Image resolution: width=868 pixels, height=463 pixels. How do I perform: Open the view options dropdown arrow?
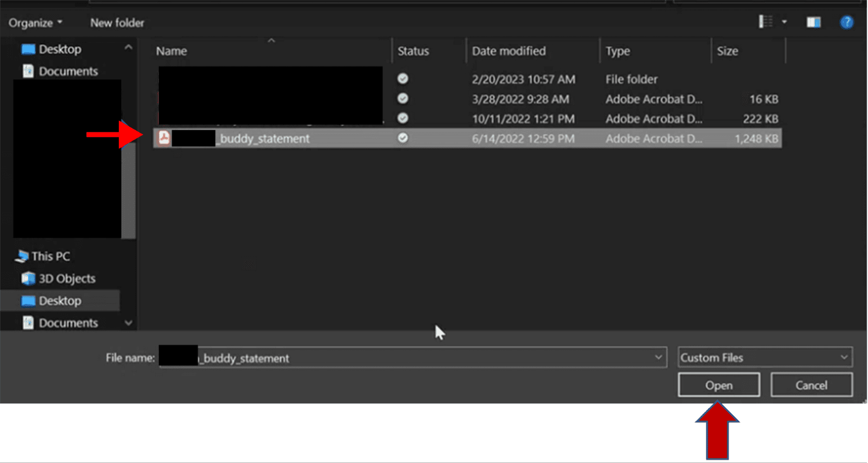coord(784,22)
